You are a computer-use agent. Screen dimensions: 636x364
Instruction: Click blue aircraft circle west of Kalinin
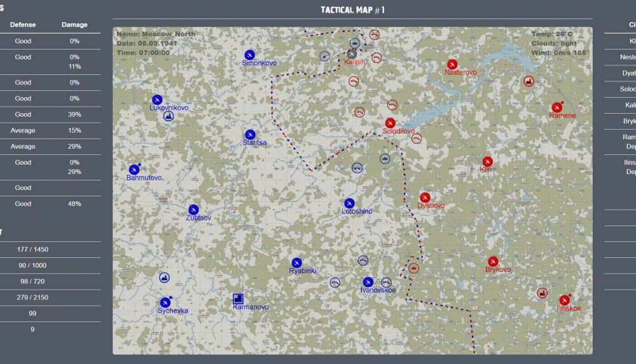pyautogui.click(x=324, y=57)
